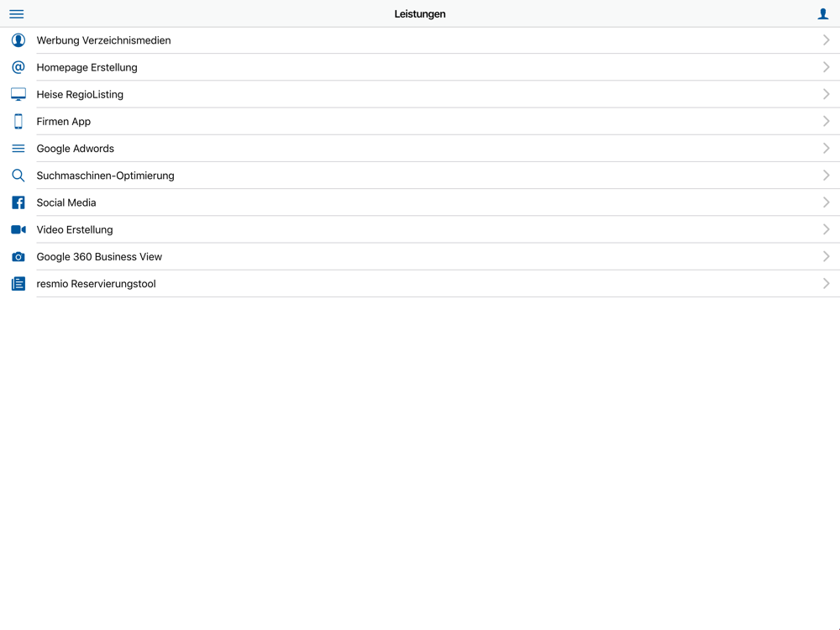Image resolution: width=840 pixels, height=630 pixels.
Task: Expand Google 360 Business View via its chevron
Action: [826, 256]
